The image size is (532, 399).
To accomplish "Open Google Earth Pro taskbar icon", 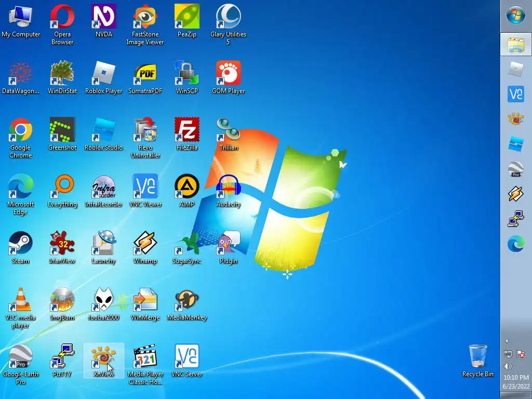I will coord(516,169).
